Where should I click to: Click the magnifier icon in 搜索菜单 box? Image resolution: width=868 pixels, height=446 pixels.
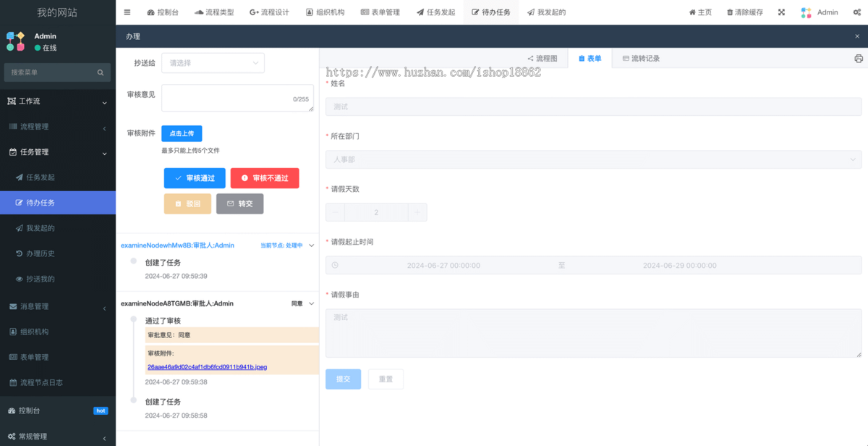[x=100, y=72]
